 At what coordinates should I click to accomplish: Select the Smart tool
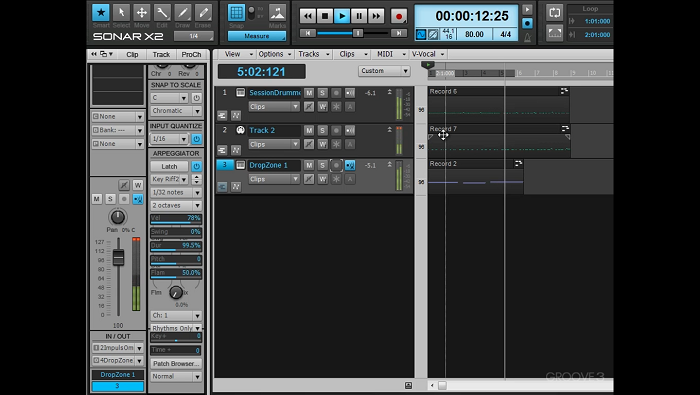(x=101, y=13)
